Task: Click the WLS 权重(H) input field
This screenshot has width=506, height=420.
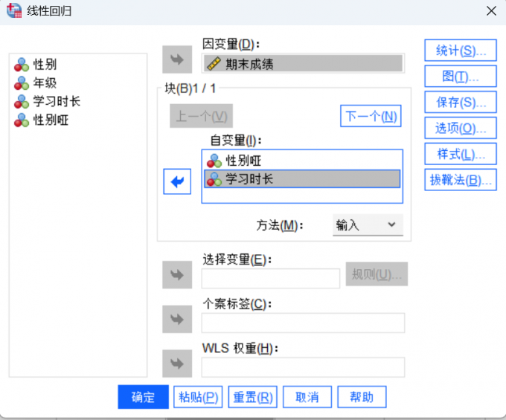Action: coord(303,367)
